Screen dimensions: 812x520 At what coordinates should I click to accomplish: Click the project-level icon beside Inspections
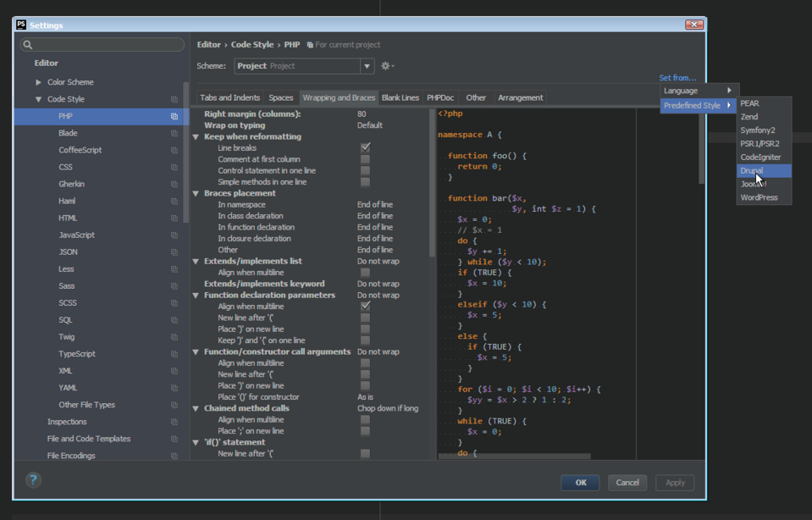pos(174,422)
